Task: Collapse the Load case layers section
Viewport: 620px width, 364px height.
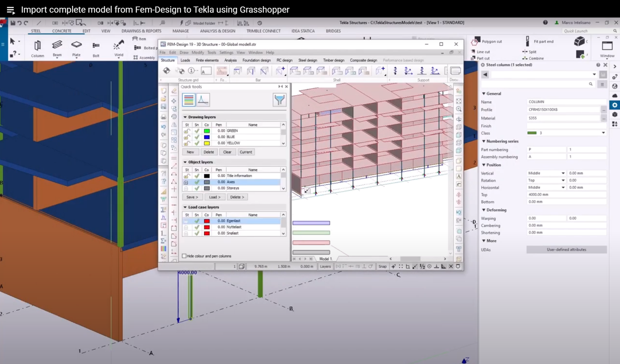Action: pos(185,207)
